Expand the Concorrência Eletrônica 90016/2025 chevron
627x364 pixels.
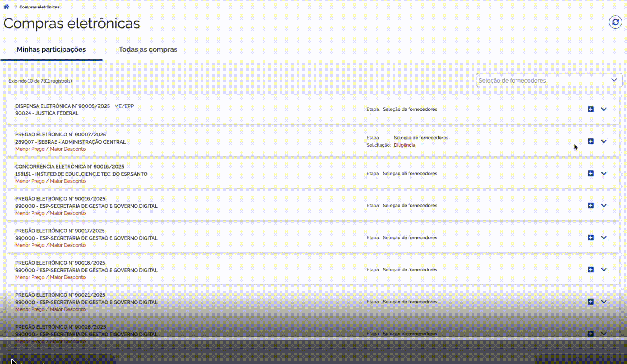tap(604, 174)
